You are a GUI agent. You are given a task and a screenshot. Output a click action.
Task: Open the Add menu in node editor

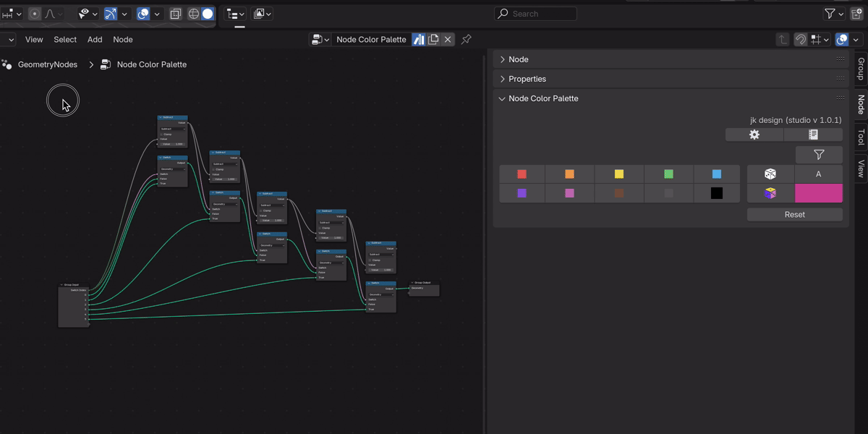(x=95, y=40)
